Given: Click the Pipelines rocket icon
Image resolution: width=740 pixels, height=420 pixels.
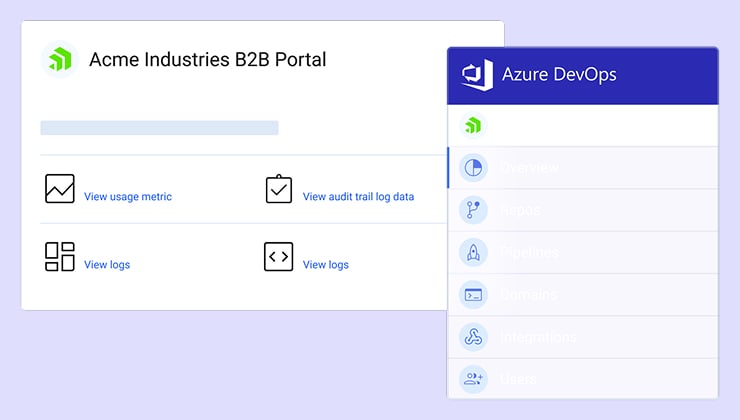Looking at the screenshot, I should point(472,252).
